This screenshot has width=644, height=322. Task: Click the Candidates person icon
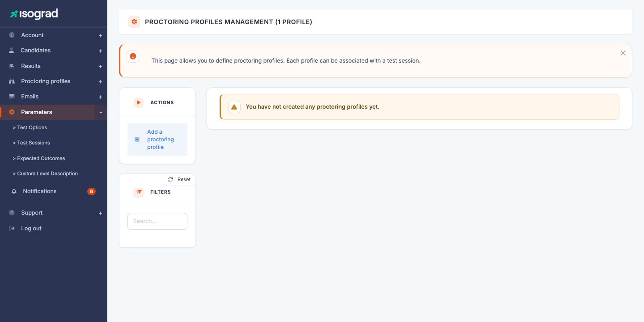12,51
